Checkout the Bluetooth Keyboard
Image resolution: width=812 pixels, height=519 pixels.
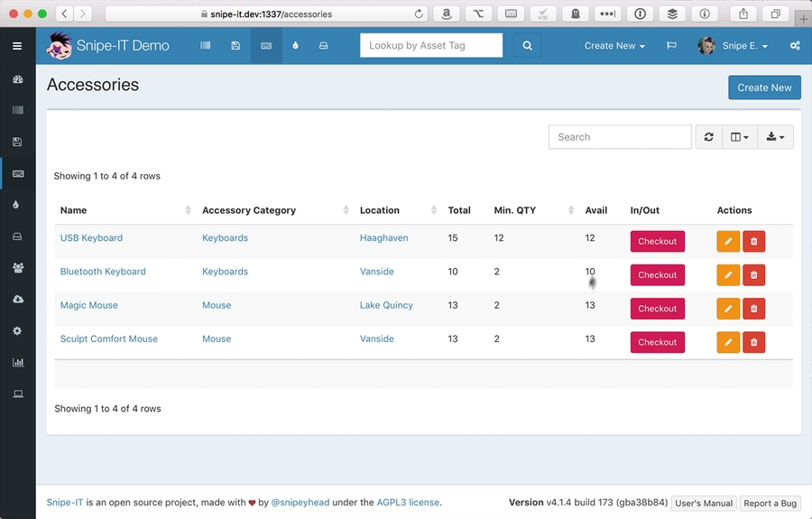click(657, 275)
